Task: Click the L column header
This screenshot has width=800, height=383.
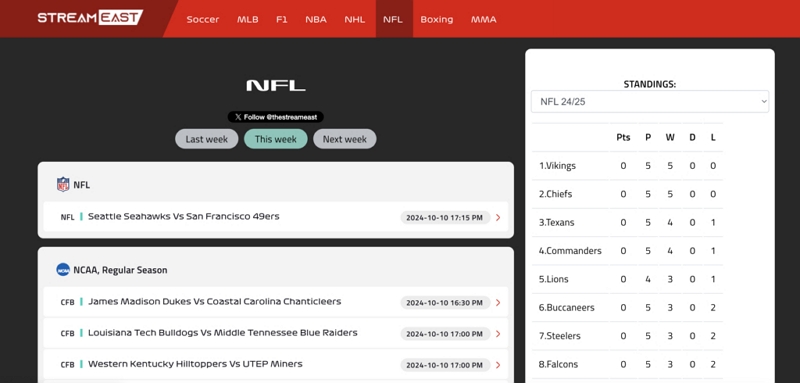Action: point(713,137)
